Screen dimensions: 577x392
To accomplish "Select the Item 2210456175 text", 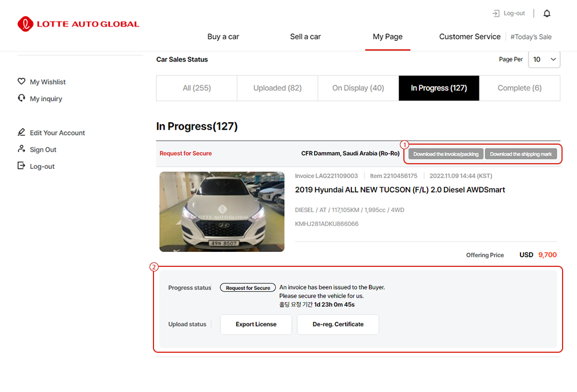I will 394,176.
